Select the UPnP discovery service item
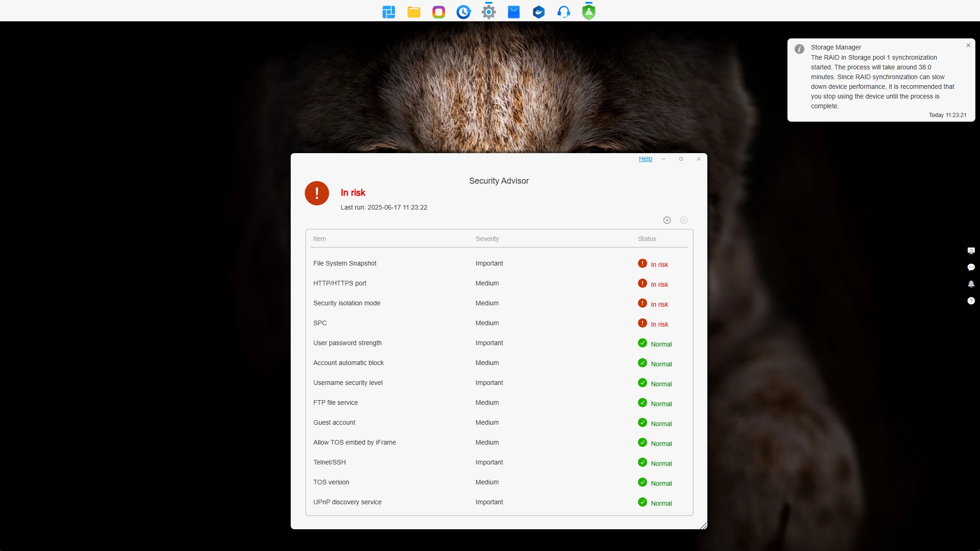 pos(347,502)
